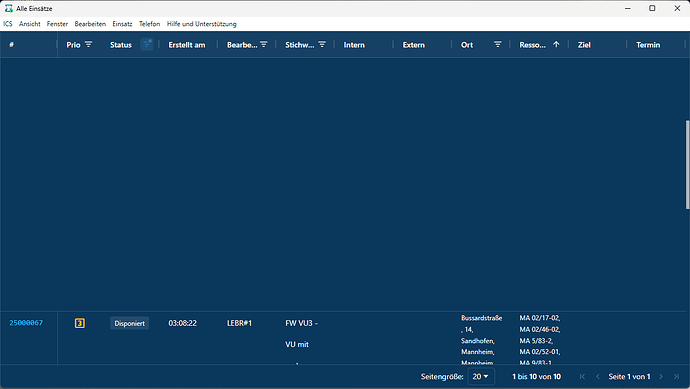Go to previous page
The height and width of the screenshot is (389, 690).
[x=598, y=377]
